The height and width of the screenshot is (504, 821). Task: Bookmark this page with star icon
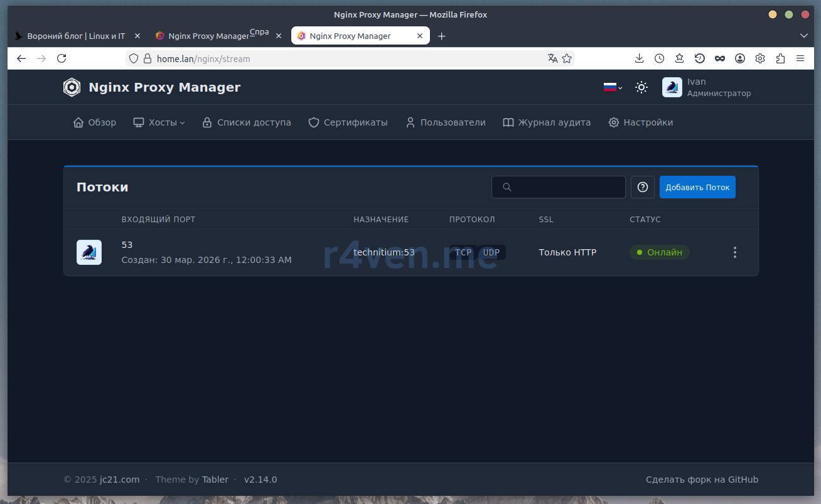(567, 58)
